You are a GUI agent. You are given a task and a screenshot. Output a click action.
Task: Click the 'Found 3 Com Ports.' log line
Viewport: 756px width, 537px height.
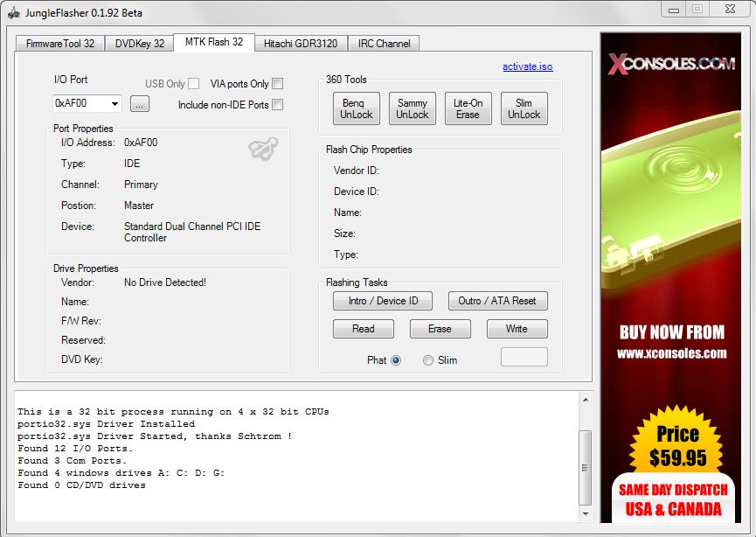click(x=72, y=460)
